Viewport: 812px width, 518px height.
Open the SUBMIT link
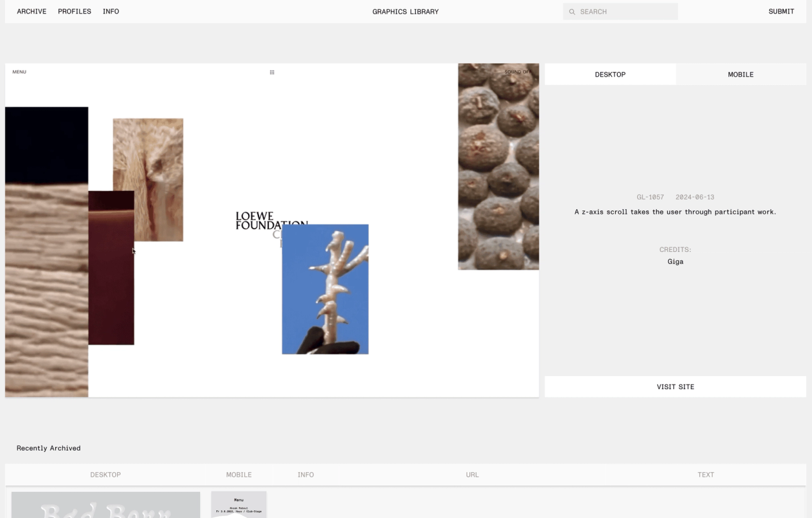coord(781,12)
